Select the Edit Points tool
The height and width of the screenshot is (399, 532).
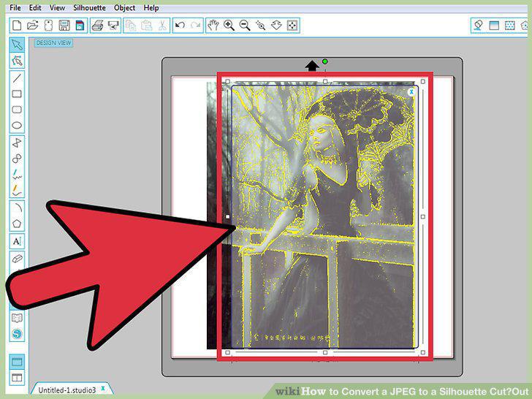(17, 61)
